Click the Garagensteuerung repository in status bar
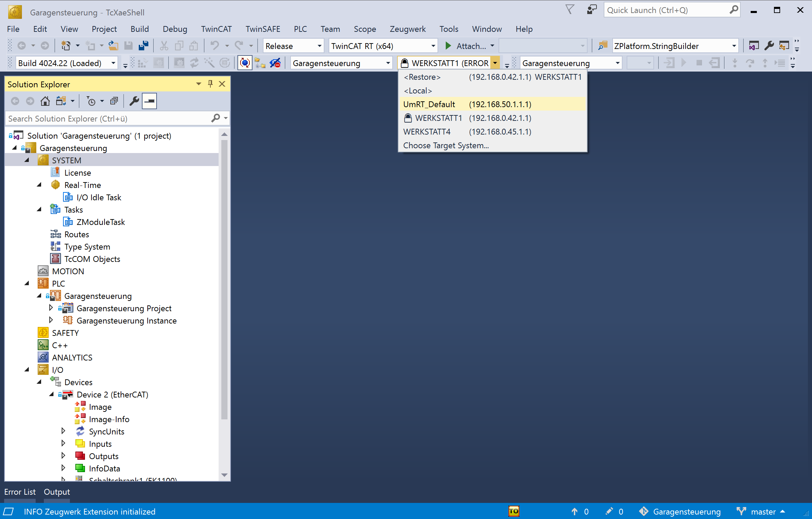The width and height of the screenshot is (812, 519). [680, 511]
